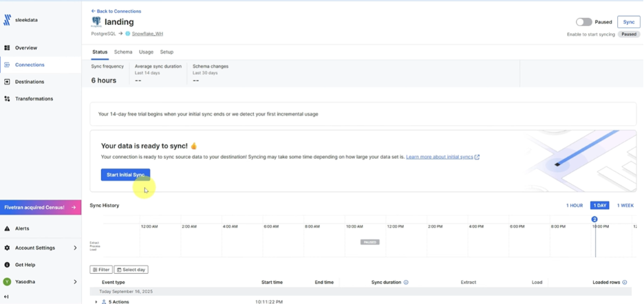
Task: Click the Event type column header
Action: pos(114,282)
